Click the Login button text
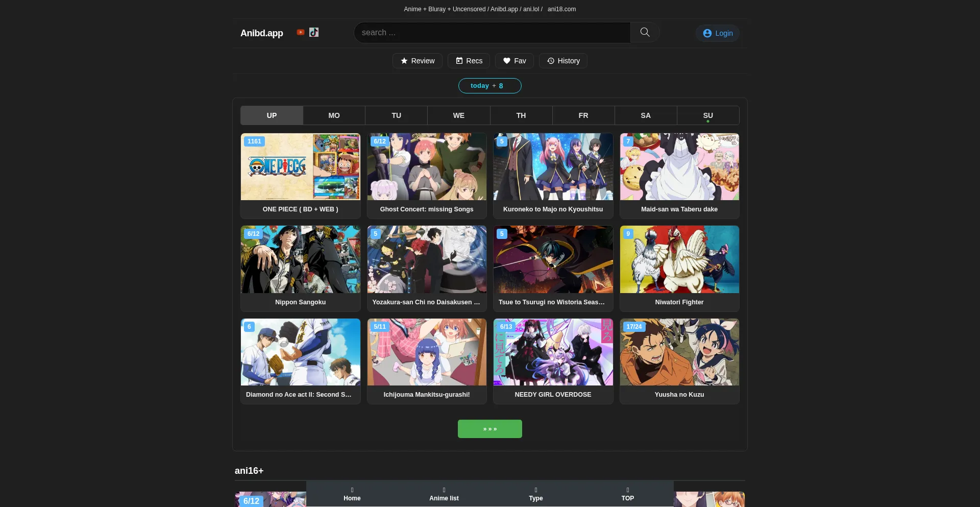The image size is (980, 507). tap(724, 33)
